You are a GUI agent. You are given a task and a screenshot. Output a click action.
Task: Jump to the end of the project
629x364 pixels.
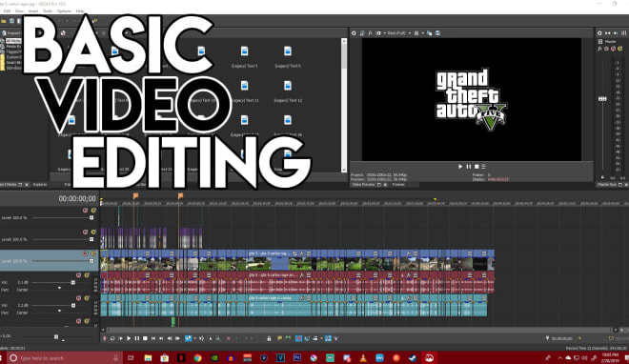[161, 338]
